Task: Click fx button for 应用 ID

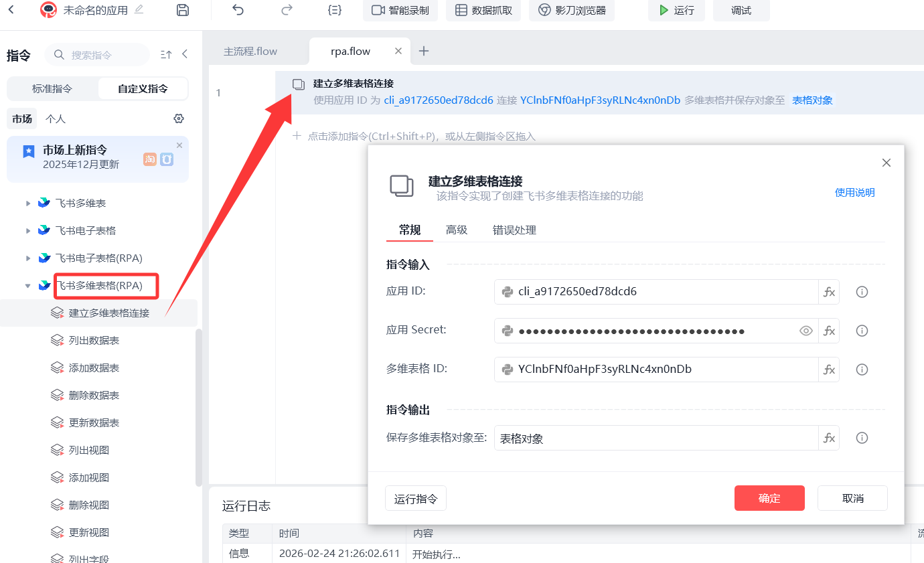Action: 829,292
